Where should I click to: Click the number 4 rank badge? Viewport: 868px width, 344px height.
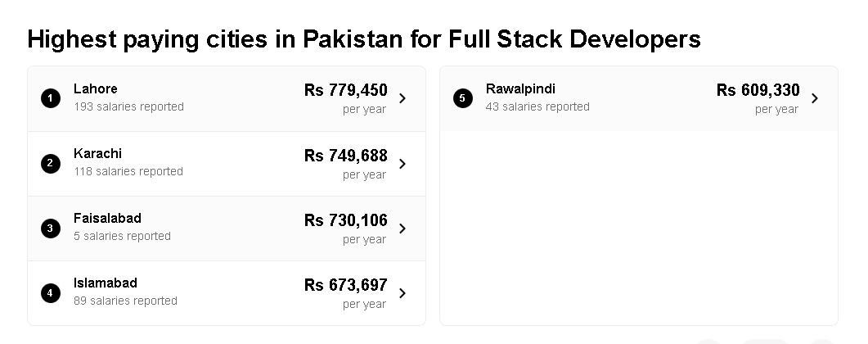click(x=51, y=292)
